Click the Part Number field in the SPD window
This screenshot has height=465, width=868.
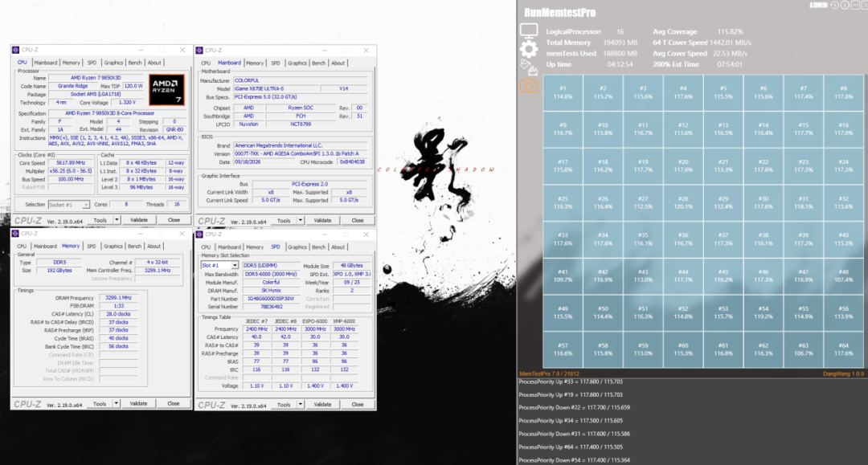tap(272, 299)
